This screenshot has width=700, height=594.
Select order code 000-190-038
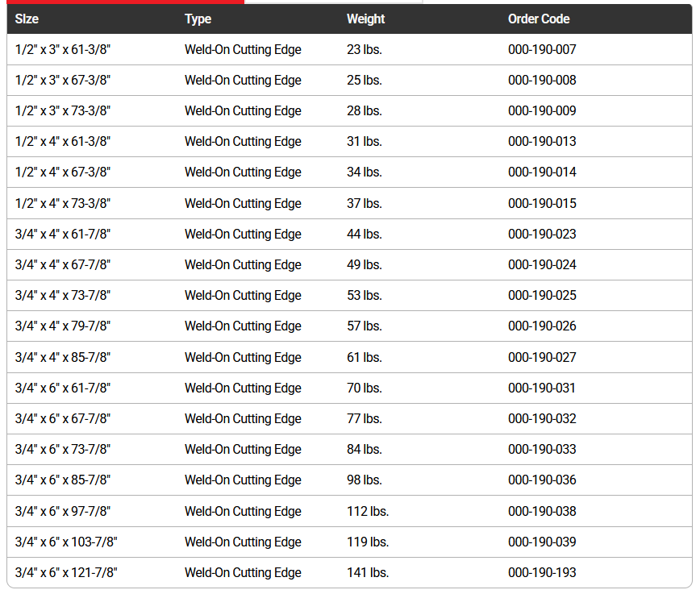[x=542, y=512]
